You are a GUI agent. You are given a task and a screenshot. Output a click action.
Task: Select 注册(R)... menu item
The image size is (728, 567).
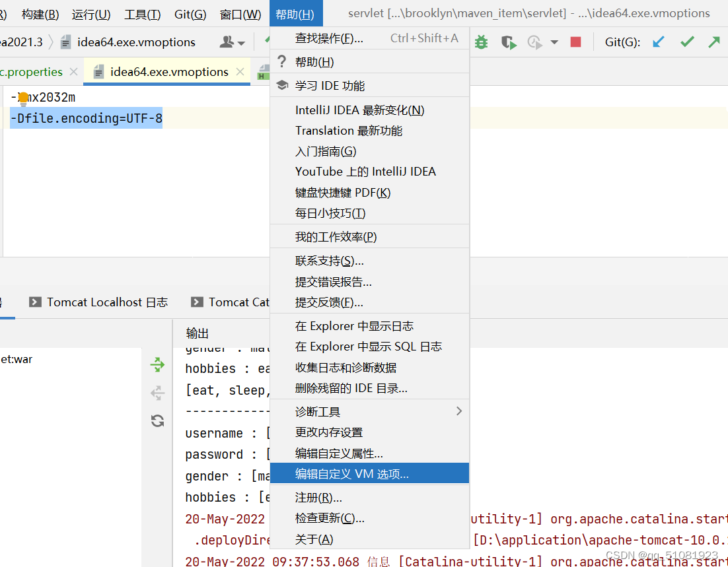pos(369,498)
